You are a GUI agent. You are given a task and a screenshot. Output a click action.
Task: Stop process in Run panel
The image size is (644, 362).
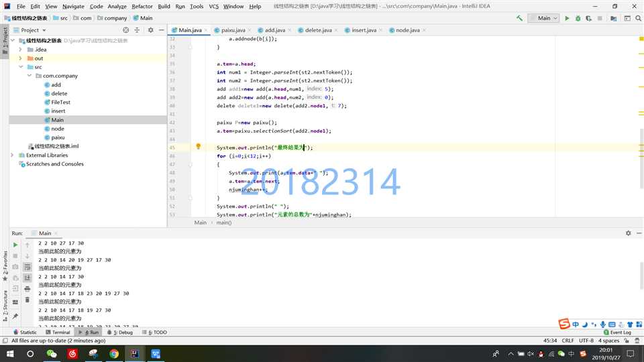pos(15,255)
